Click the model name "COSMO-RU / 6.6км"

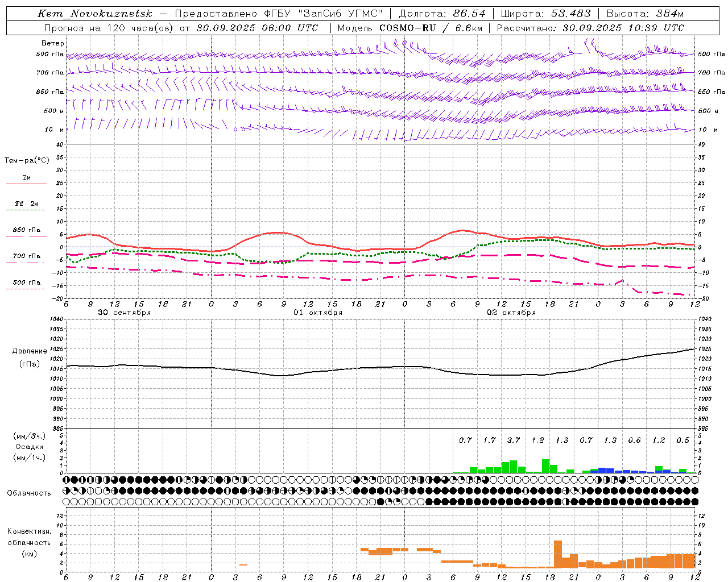[x=429, y=28]
